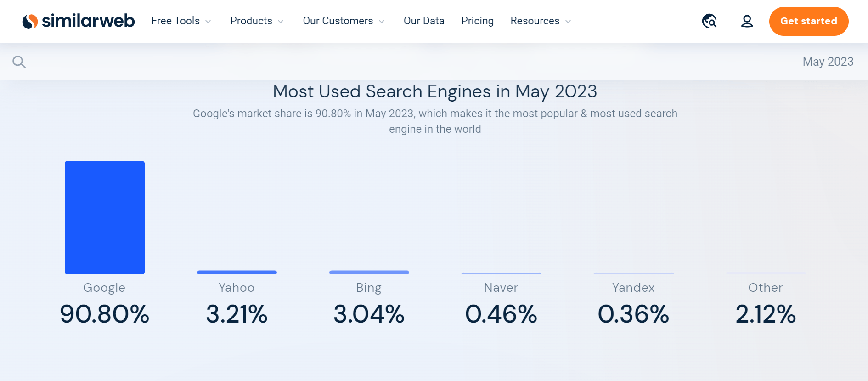The height and width of the screenshot is (381, 868).
Task: Expand the Resources dropdown chevron
Action: tap(568, 22)
